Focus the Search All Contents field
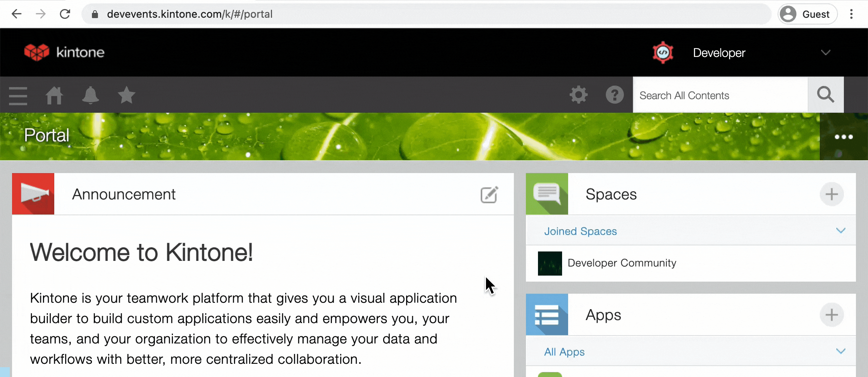 [x=720, y=95]
